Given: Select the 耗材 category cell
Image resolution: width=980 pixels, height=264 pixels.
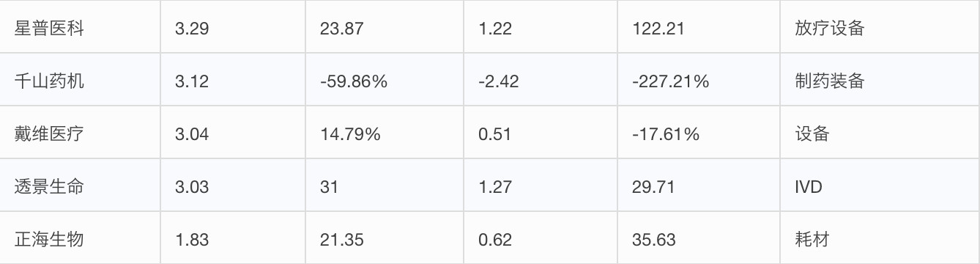Looking at the screenshot, I should pos(880,238).
